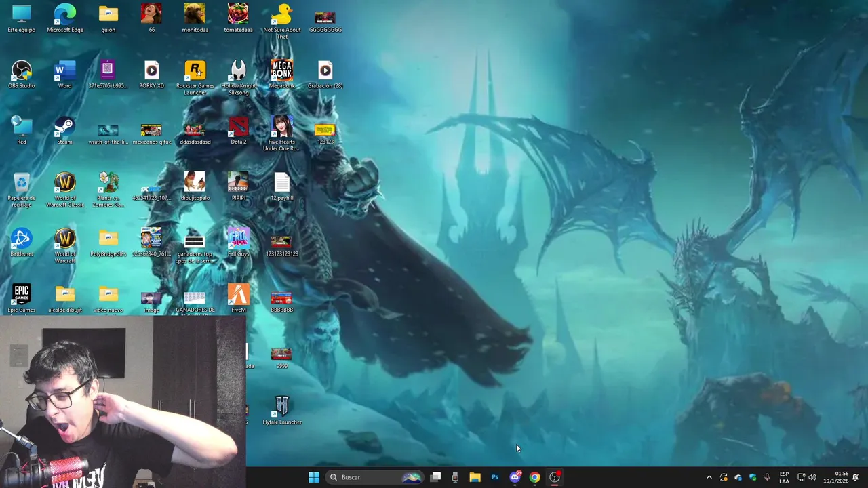Select the 12.paynill document file

click(x=281, y=186)
